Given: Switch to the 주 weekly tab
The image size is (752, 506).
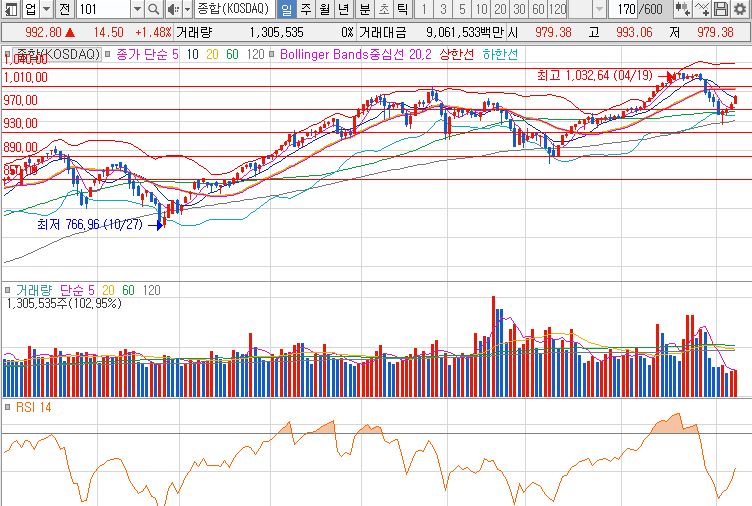Looking at the screenshot, I should coord(306,9).
